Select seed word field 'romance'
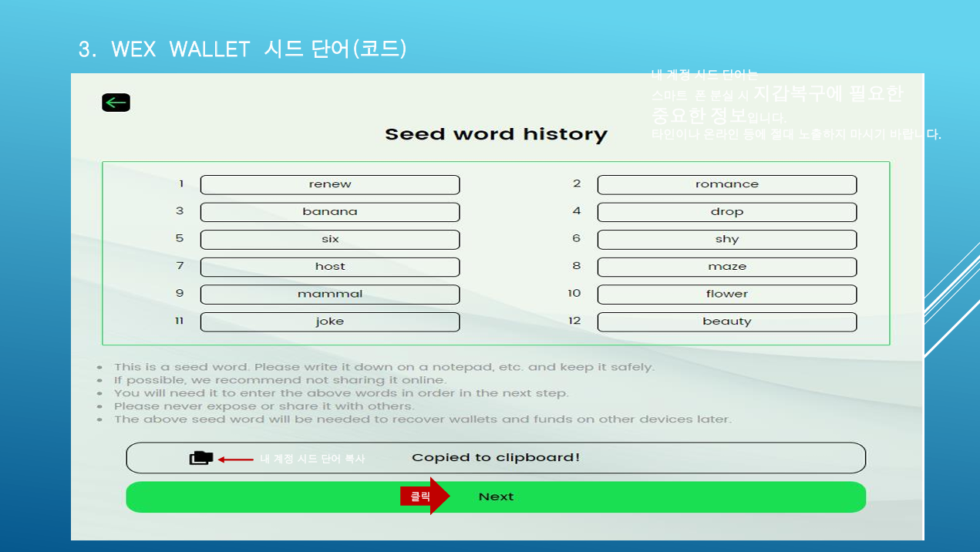 pos(727,185)
